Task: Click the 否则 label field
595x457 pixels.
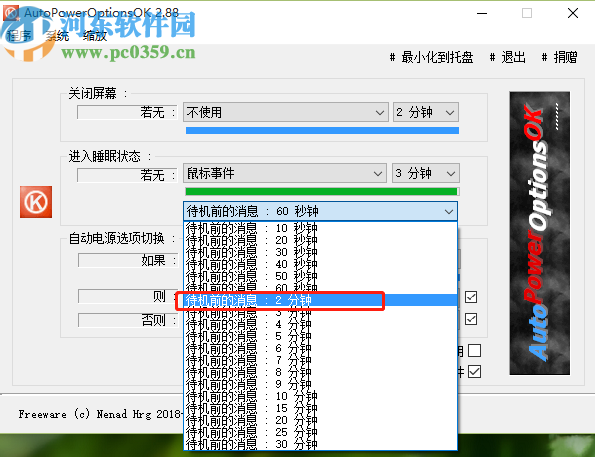Action: tap(128, 320)
